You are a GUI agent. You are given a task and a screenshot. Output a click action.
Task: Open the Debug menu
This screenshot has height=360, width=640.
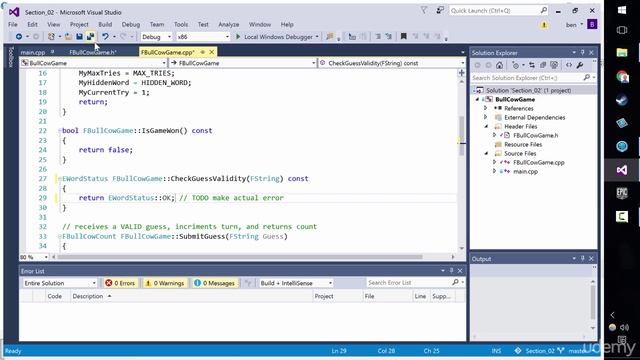(131, 24)
